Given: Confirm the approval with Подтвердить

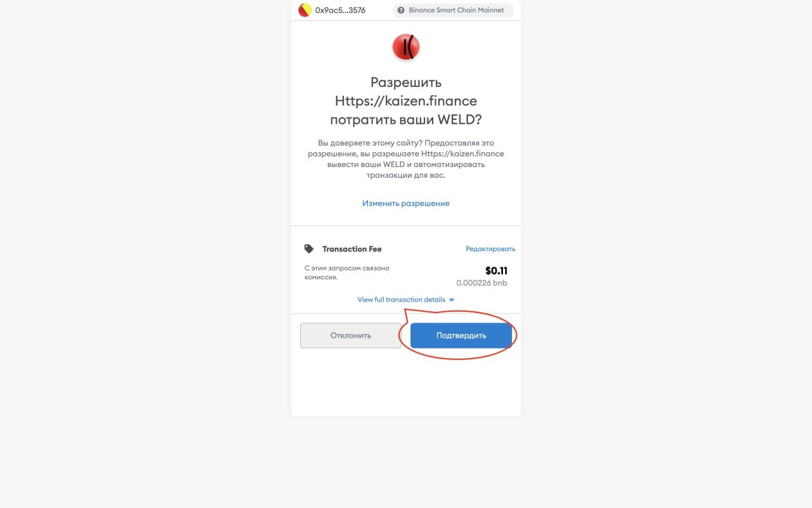Looking at the screenshot, I should pos(461,335).
